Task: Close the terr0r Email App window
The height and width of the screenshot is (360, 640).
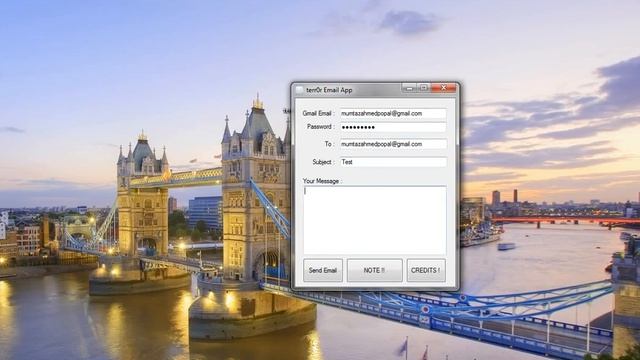Action: click(x=443, y=88)
